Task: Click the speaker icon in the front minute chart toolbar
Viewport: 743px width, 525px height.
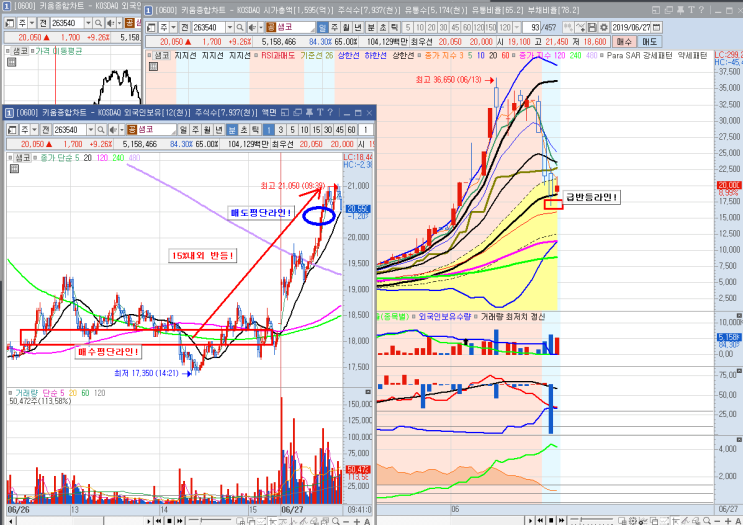Action: [x=113, y=130]
